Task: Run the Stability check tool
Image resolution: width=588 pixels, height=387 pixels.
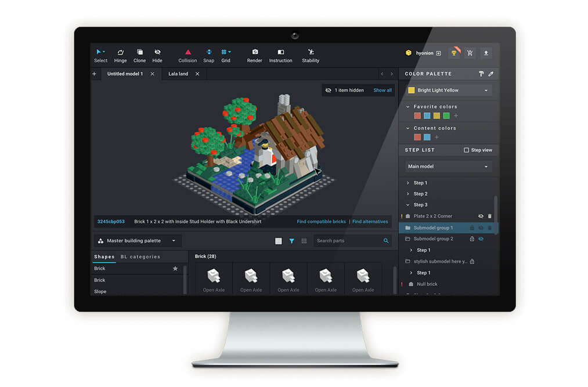Action: [311, 55]
